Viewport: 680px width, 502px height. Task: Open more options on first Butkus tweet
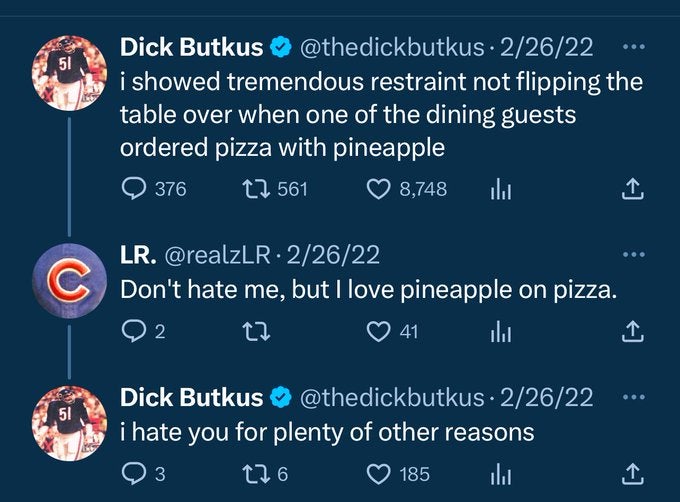(x=633, y=46)
